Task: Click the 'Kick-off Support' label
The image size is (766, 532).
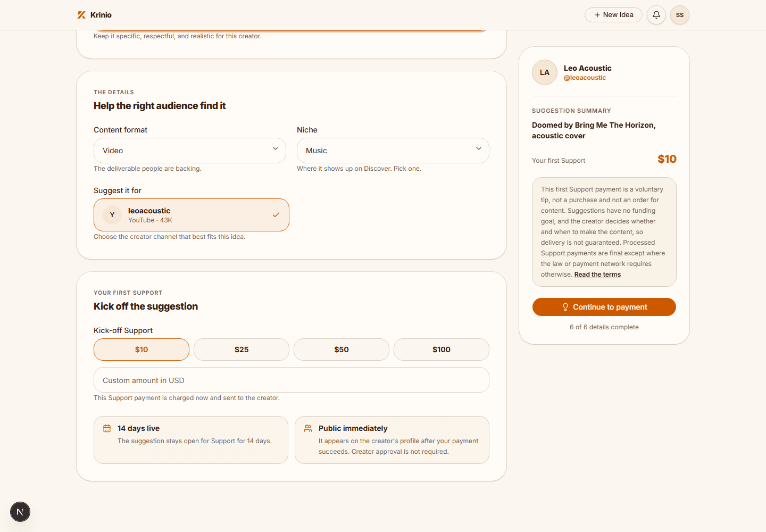Action: pos(123,330)
